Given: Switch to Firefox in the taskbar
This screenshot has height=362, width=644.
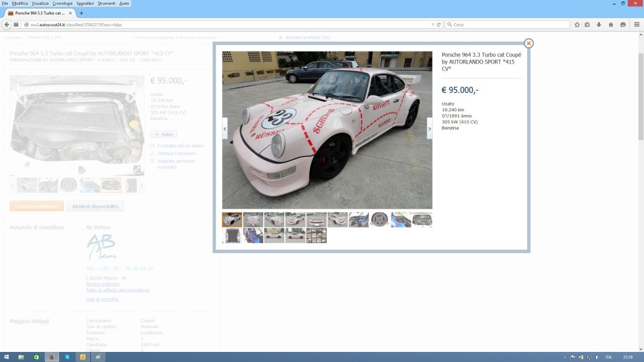Looking at the screenshot, I should [x=52, y=357].
